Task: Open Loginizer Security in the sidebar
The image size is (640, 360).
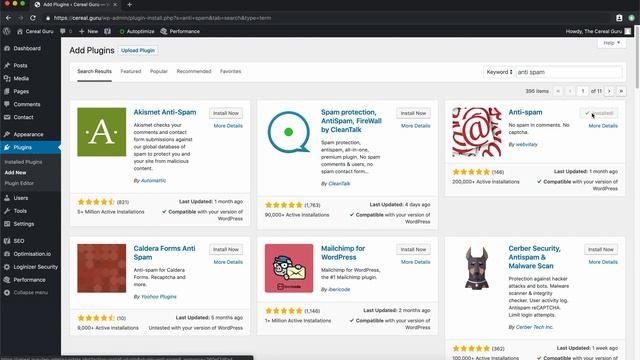Action: coord(36,267)
